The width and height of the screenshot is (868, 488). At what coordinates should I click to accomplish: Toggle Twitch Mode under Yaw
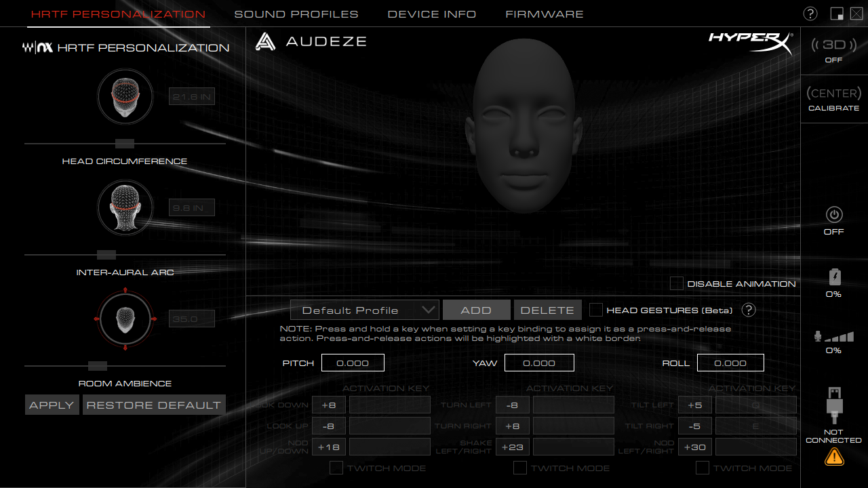coord(519,468)
